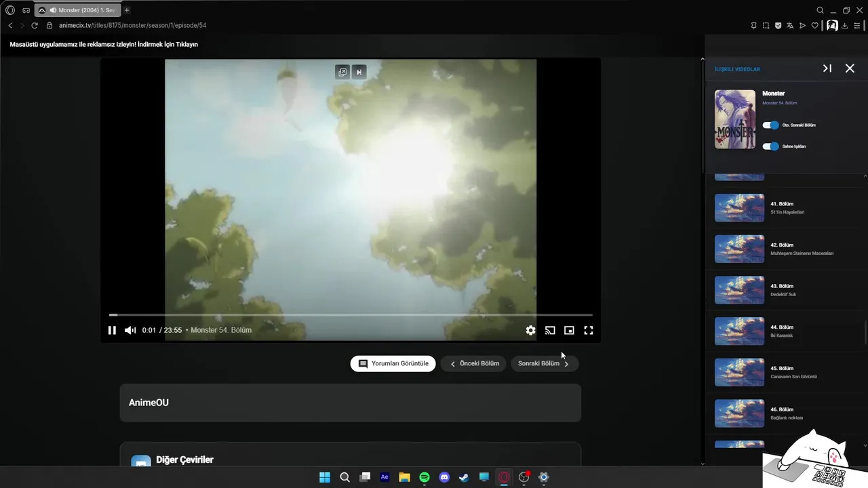The width and height of the screenshot is (868, 488).
Task: Enter fullscreen video mode
Action: click(589, 330)
